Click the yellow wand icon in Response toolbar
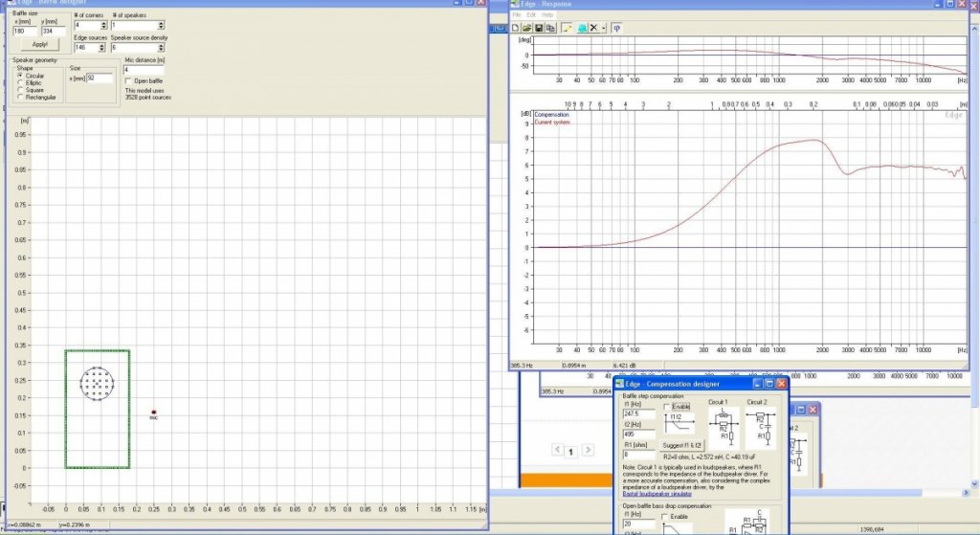Viewport: 980px width, 535px height. tap(567, 28)
